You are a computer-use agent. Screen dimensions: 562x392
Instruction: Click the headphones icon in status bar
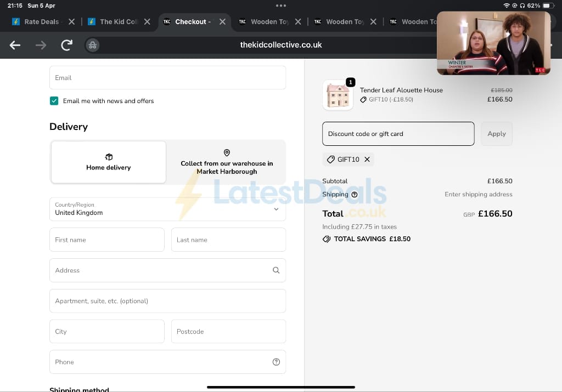pos(522,5)
